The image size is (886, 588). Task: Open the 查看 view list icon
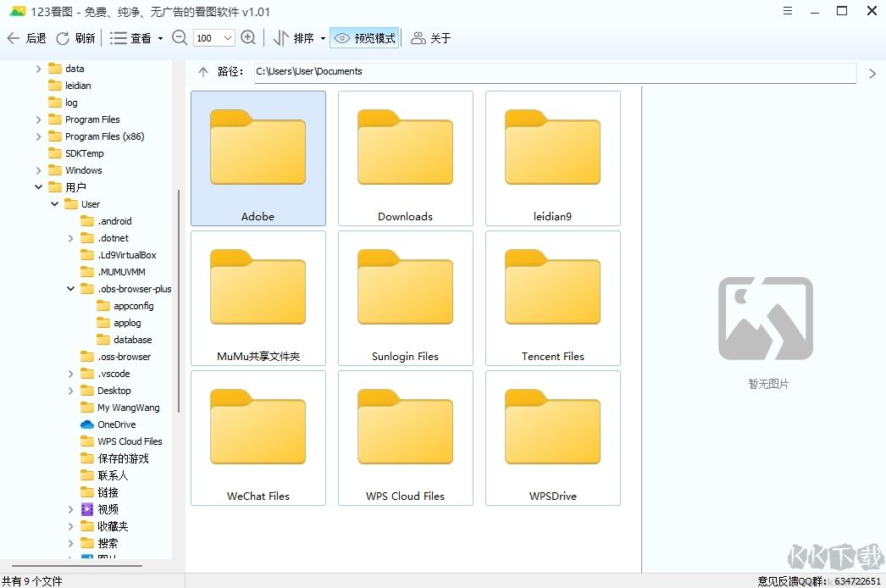118,38
